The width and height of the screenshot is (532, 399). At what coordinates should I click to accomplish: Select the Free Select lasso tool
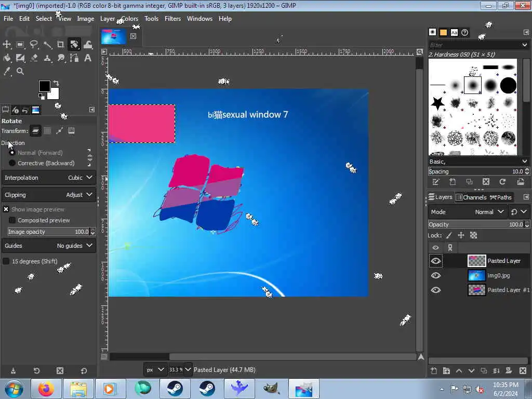tap(34, 45)
